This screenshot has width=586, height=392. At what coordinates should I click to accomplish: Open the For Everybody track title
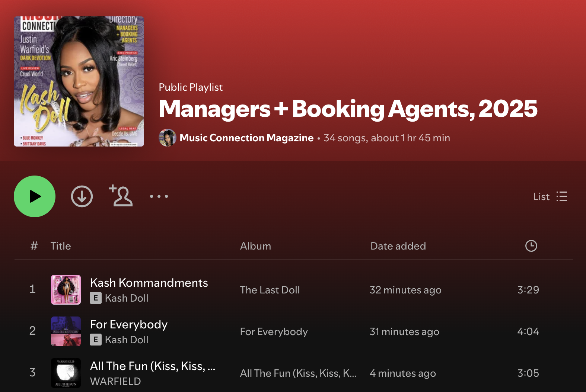129,324
